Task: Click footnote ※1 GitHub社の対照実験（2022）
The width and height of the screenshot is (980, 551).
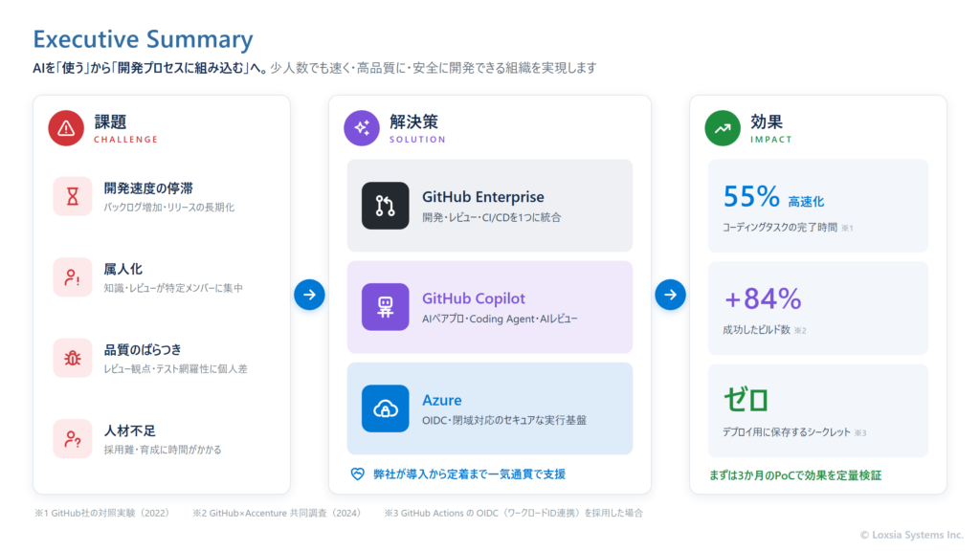Action: [101, 513]
